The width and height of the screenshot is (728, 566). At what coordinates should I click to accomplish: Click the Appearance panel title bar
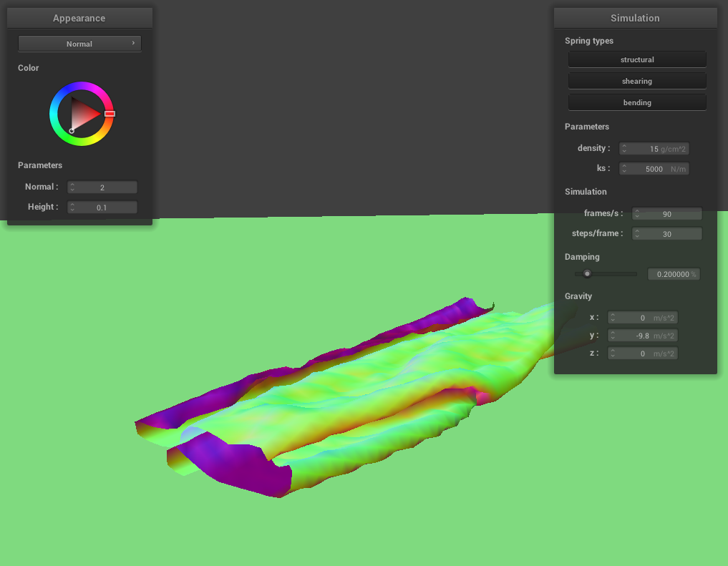[79, 18]
